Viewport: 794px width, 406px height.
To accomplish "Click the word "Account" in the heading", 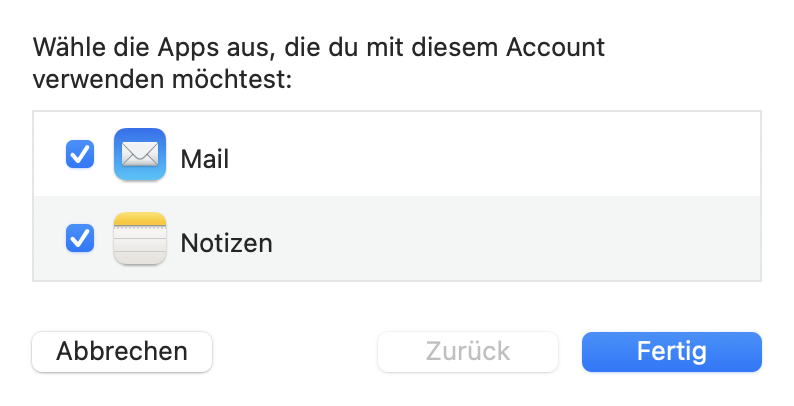I will point(556,47).
